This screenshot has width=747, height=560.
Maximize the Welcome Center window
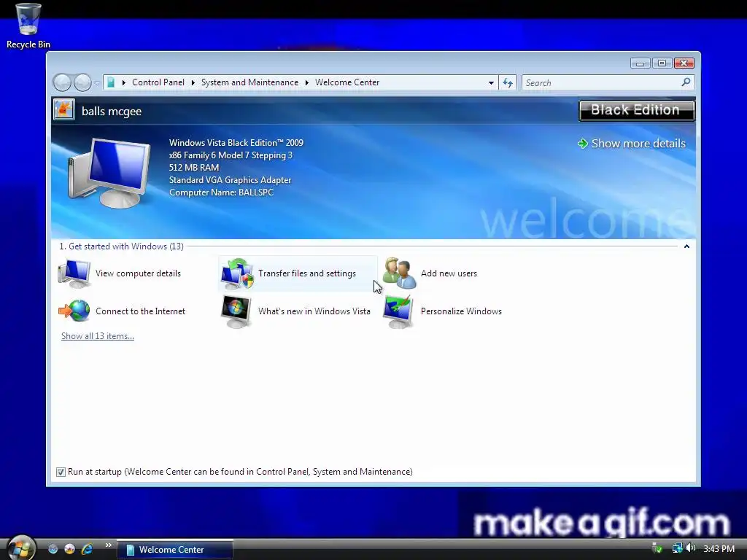[x=662, y=63]
